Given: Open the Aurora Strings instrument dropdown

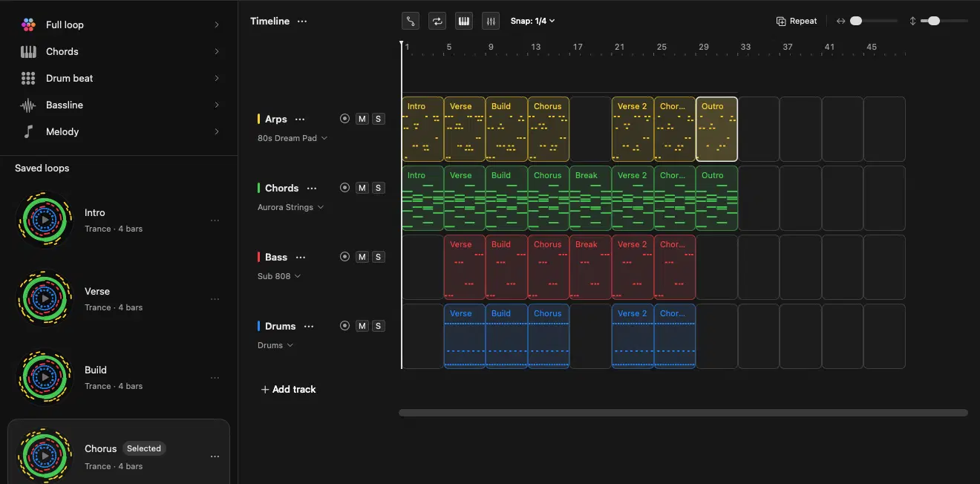Looking at the screenshot, I should tap(290, 207).
